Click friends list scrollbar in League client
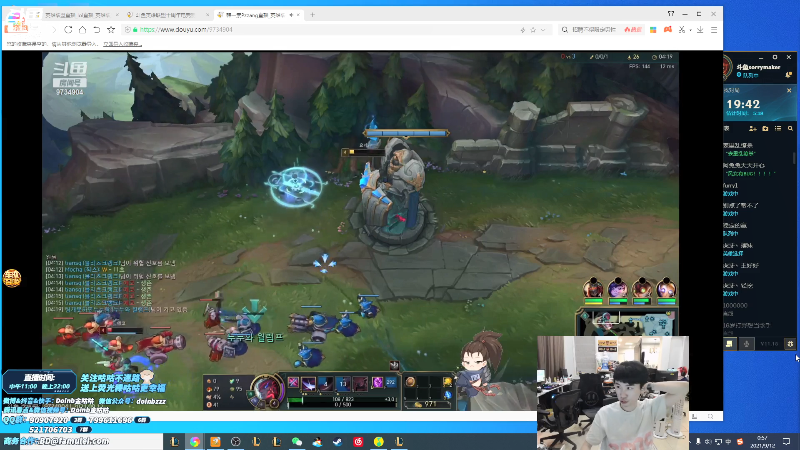The width and height of the screenshot is (800, 450). [794, 158]
